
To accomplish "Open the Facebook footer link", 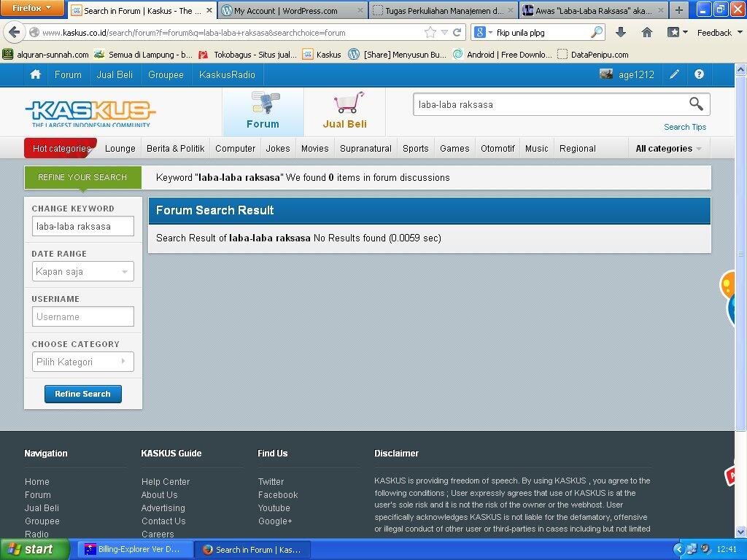I will pyautogui.click(x=278, y=495).
